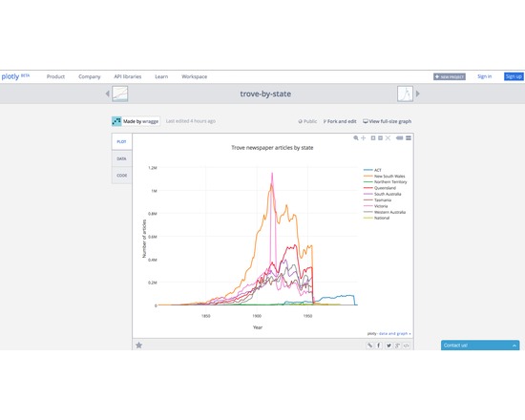This screenshot has width=525, height=420.
Task: Star this graph as favorite
Action: (139, 345)
